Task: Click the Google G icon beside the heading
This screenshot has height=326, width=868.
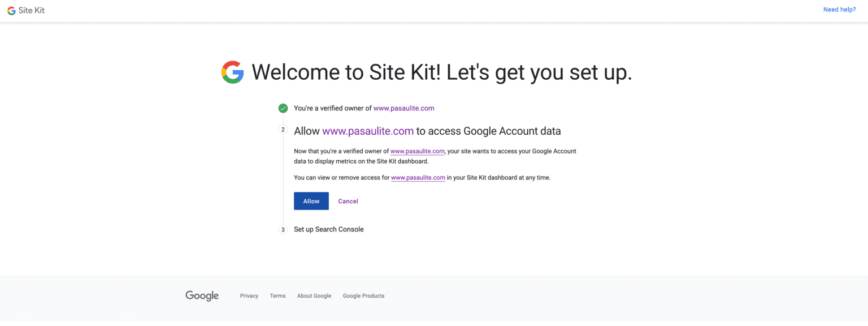Action: 232,72
